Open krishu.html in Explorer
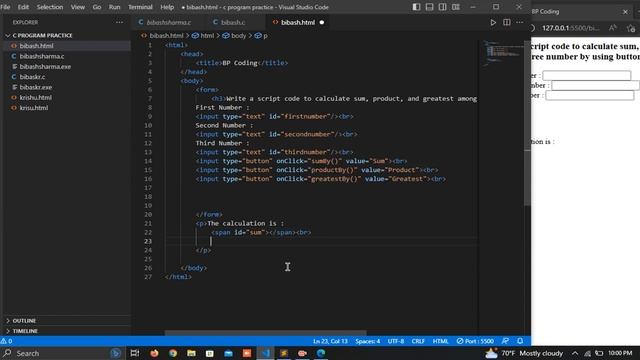 (x=36, y=98)
